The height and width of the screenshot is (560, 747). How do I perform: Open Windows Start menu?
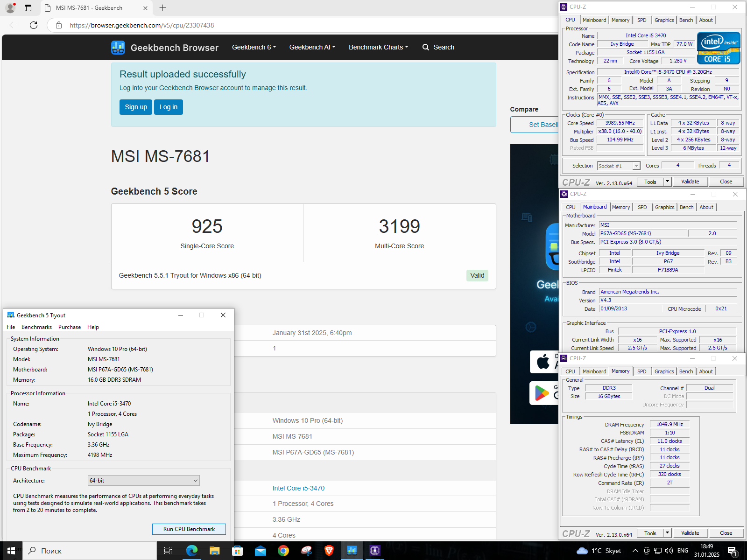[11, 551]
